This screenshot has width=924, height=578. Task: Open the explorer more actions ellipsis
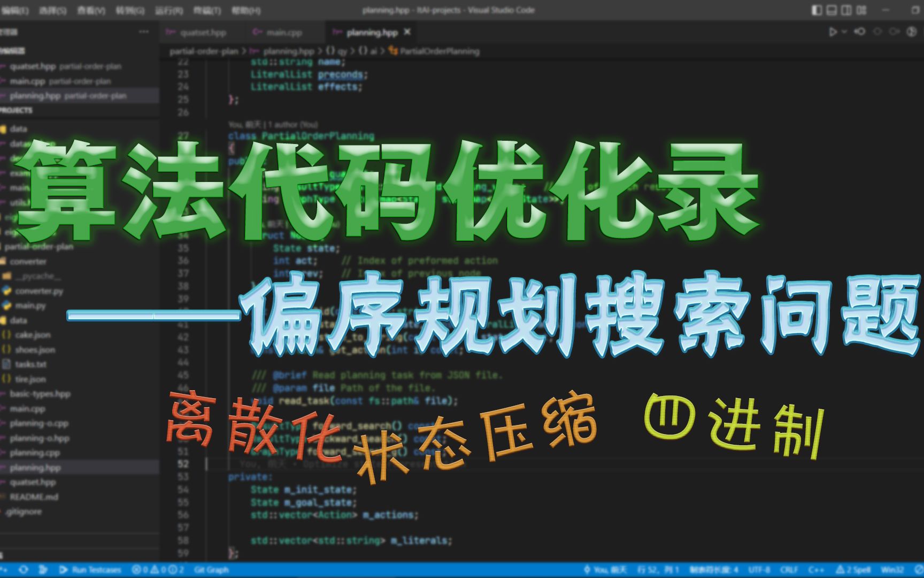coord(144,32)
